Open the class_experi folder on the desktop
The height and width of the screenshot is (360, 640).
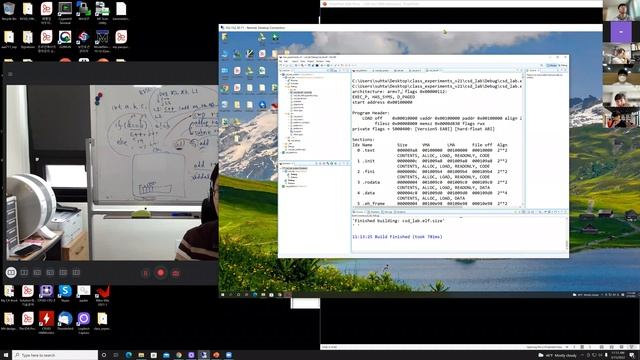[102, 321]
